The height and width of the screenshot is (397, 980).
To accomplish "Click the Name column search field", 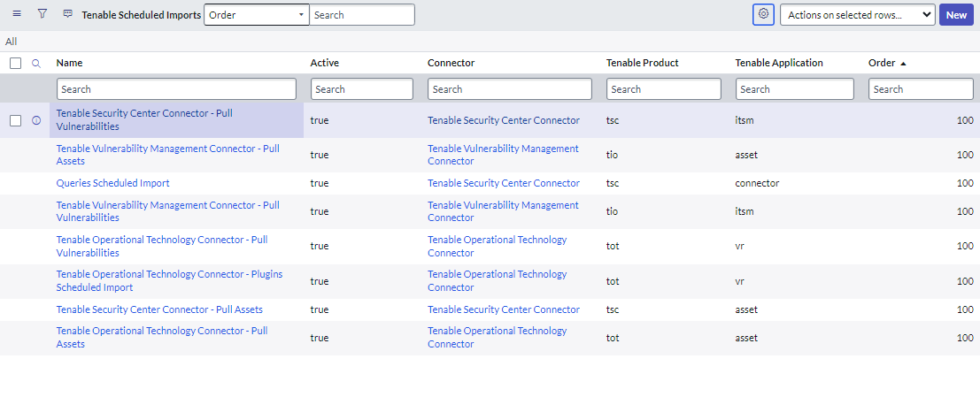I will click(x=176, y=89).
